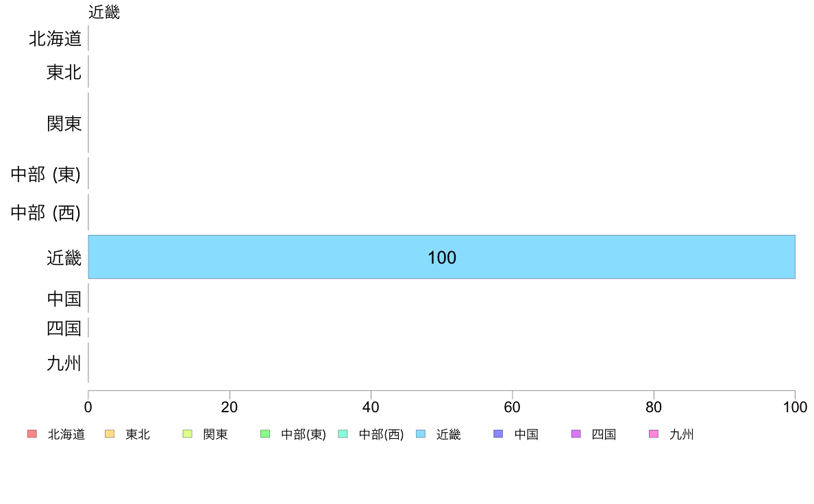Click the 四国 purple legend swatch
814x504 pixels.
pyautogui.click(x=576, y=434)
